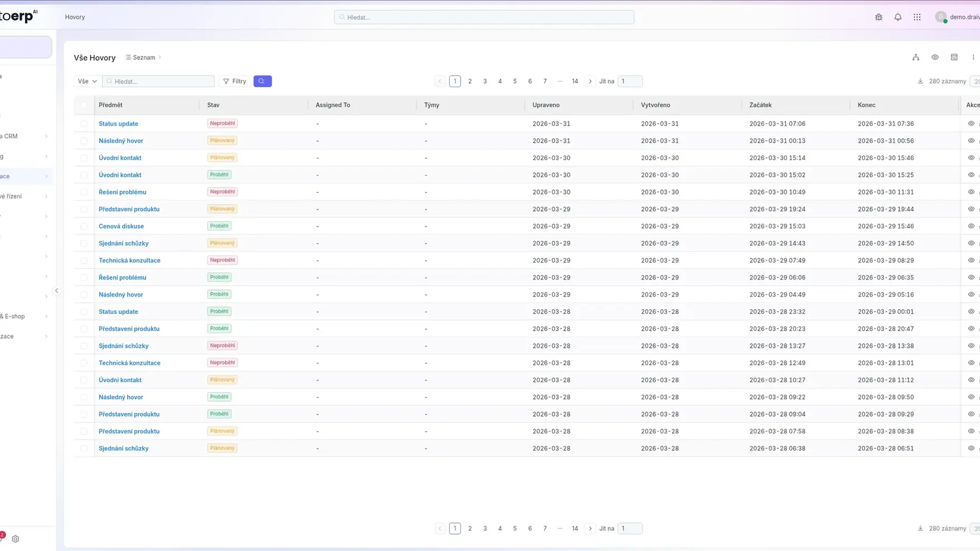Image resolution: width=980 pixels, height=551 pixels.
Task: Sort by Stav column header
Action: (x=213, y=105)
